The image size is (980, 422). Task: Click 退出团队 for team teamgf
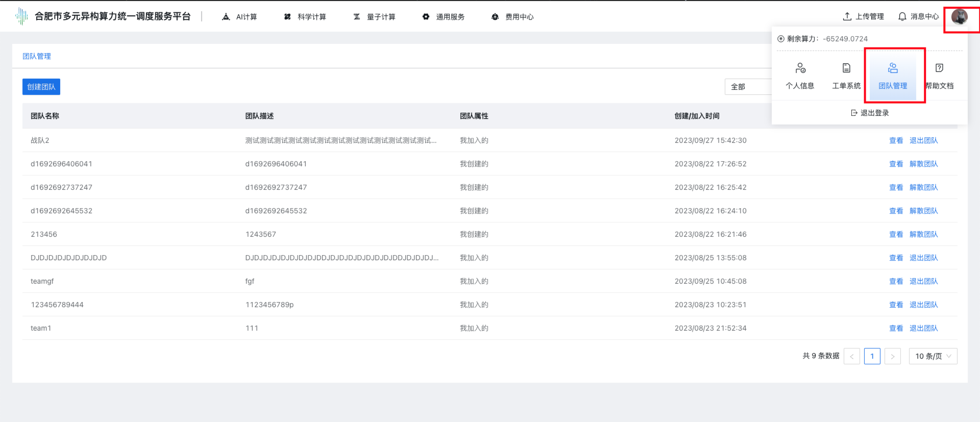(x=923, y=281)
